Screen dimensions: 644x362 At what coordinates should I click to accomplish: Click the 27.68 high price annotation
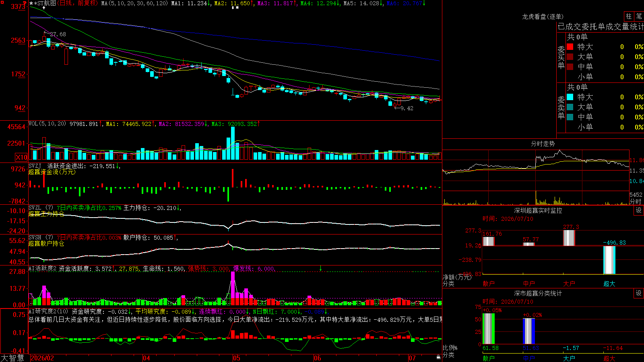point(58,34)
